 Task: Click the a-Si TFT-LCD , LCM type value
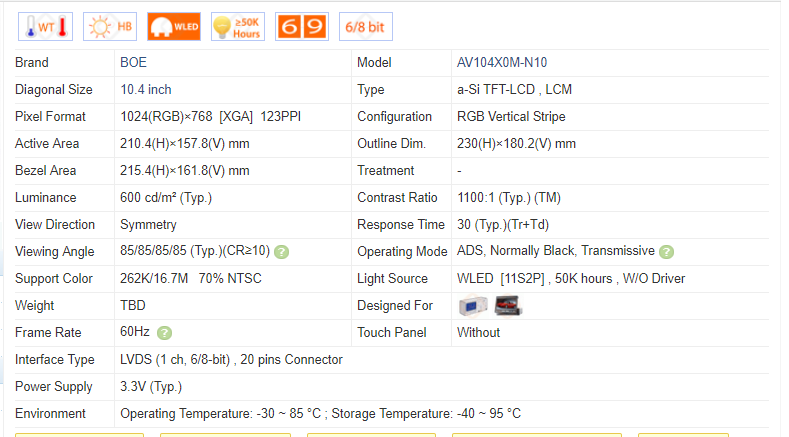[514, 90]
